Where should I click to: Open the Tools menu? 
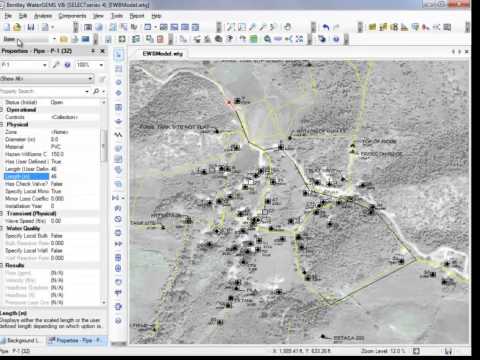tap(117, 16)
